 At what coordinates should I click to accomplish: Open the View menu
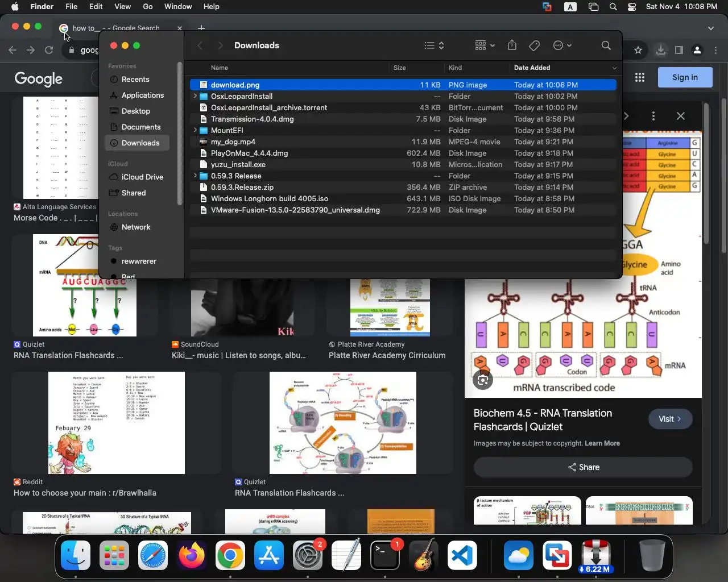123,7
